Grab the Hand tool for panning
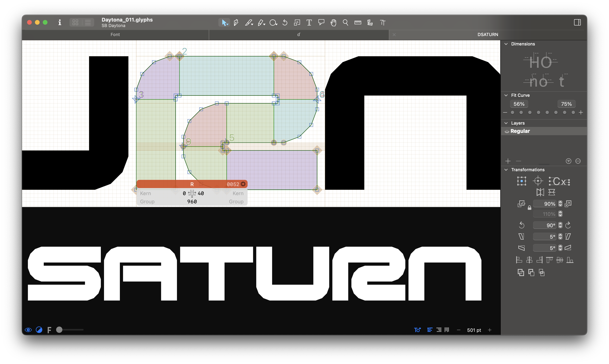Screen dimensions: 609x364 [x=333, y=22]
